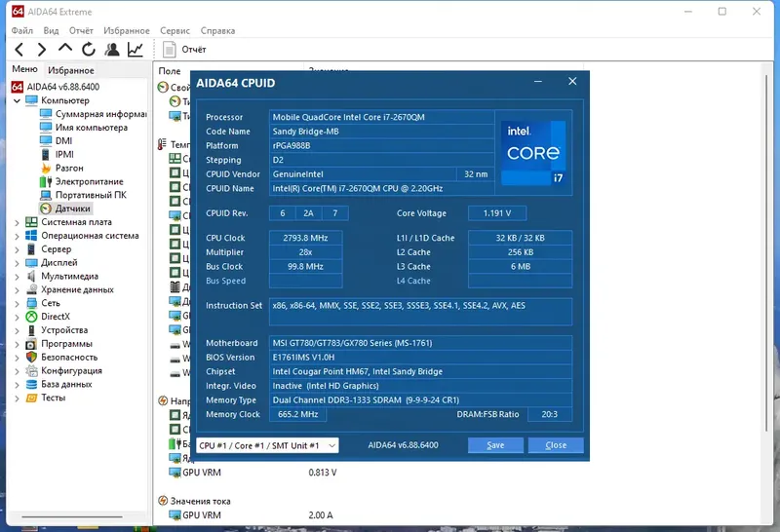Viewport: 780px width, 532px height.
Task: Collapse the Компьютер tree node
Action: click(17, 100)
